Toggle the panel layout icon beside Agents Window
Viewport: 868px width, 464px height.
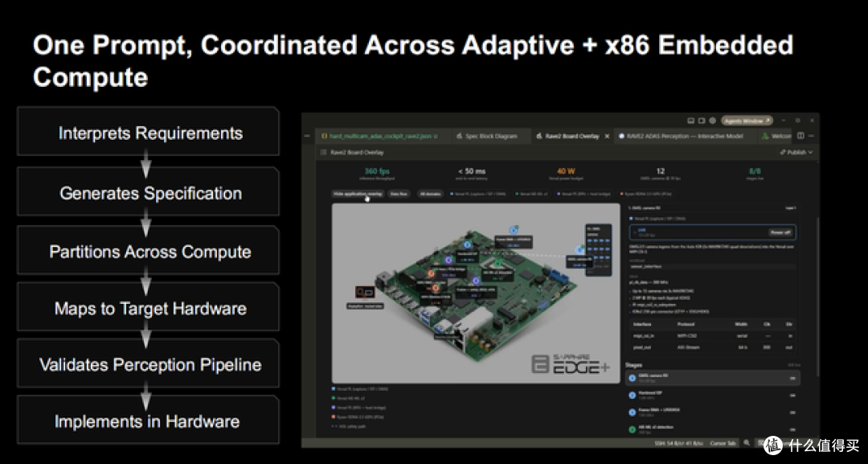(691, 120)
